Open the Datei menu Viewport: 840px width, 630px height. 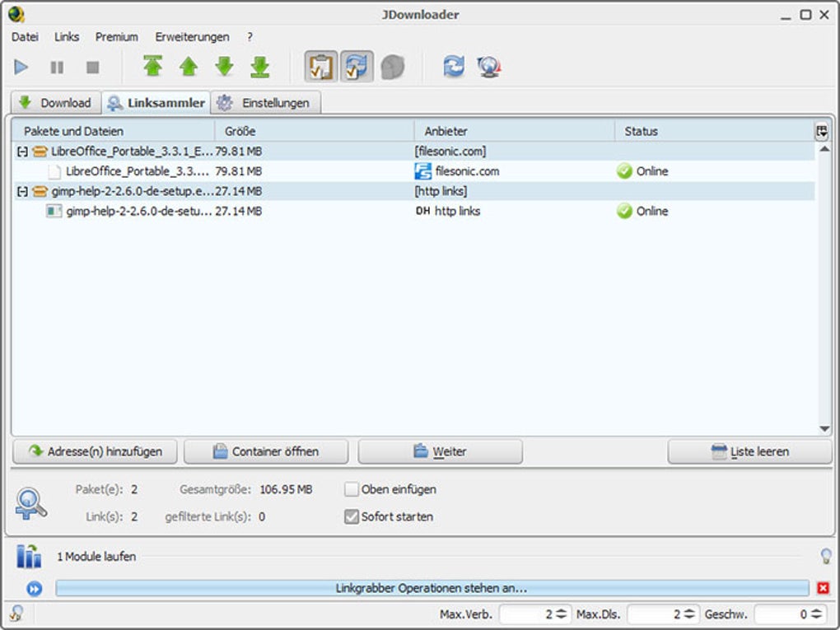(x=26, y=37)
